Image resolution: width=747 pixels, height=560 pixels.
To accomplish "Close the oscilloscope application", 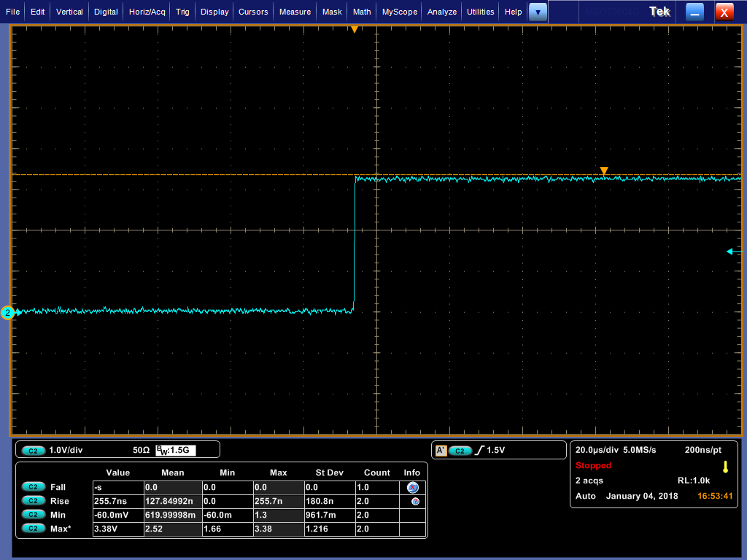I will pyautogui.click(x=724, y=12).
